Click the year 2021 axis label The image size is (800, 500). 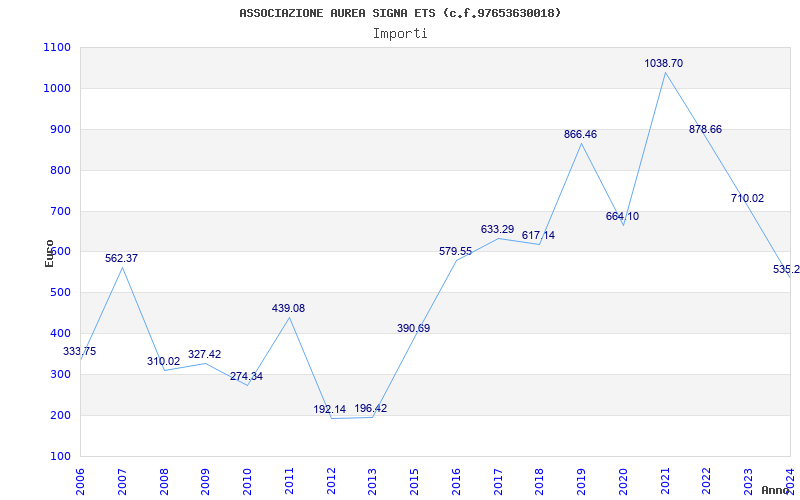[665, 482]
